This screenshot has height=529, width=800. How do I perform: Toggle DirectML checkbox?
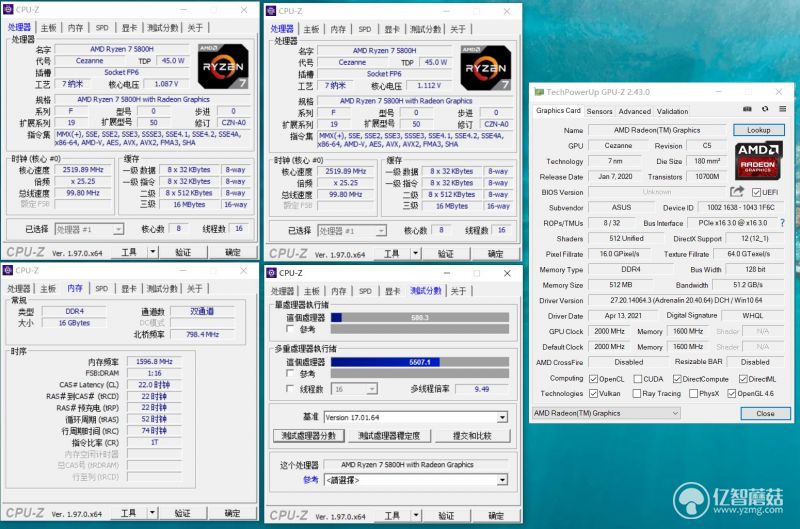743,379
